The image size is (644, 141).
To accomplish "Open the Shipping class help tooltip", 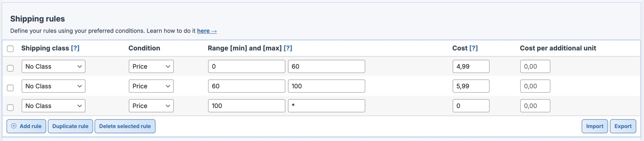I will tap(75, 48).
